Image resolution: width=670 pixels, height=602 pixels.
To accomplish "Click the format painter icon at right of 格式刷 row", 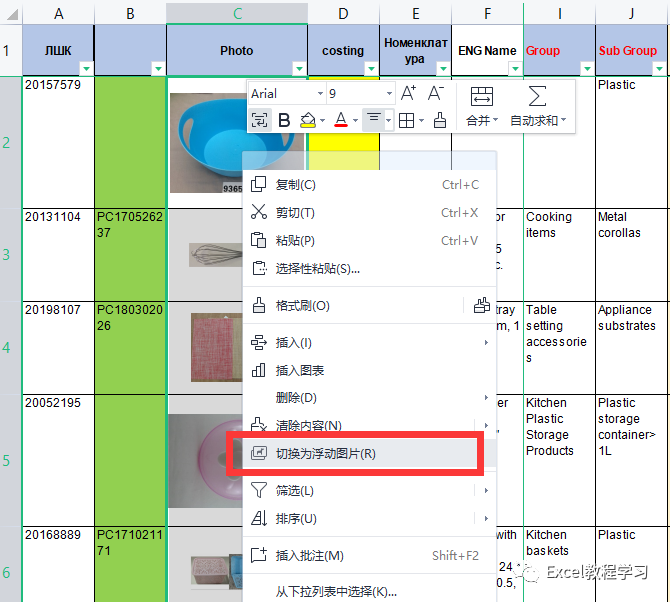I will 482,305.
